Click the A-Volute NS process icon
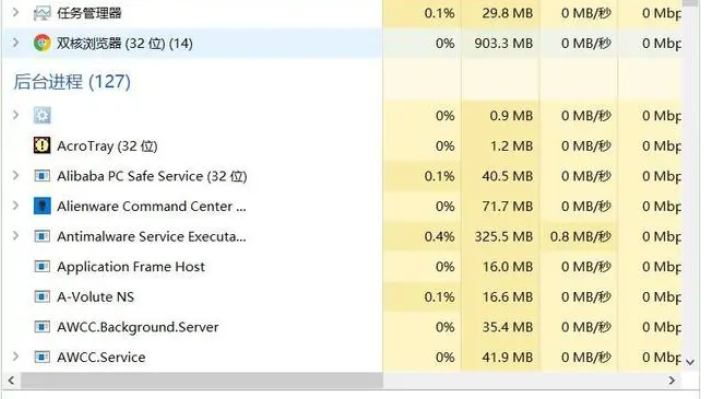The image size is (705, 399). 42,297
